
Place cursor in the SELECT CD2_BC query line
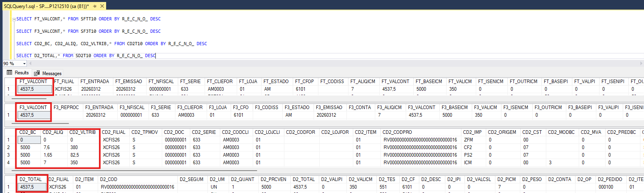[x=111, y=44]
